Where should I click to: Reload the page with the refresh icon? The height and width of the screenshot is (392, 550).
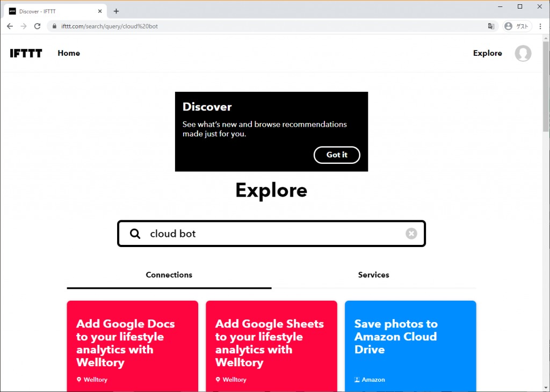point(37,26)
